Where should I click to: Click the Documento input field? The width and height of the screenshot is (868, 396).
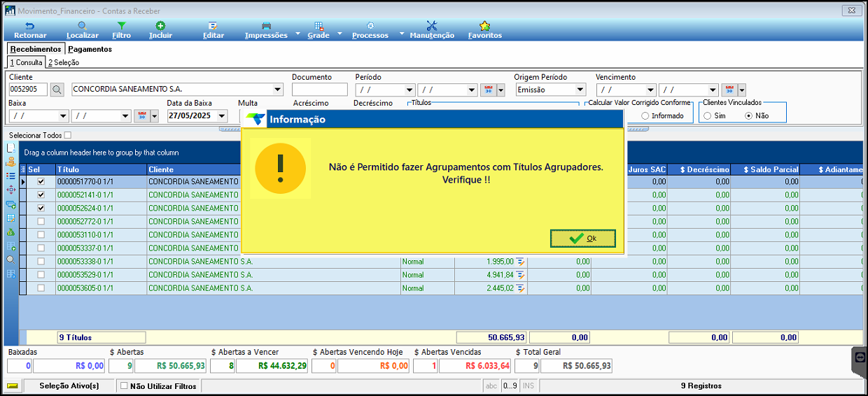(x=320, y=90)
